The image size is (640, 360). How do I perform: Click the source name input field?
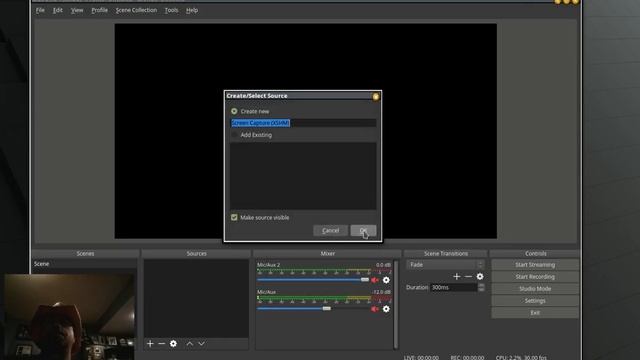coord(303,123)
